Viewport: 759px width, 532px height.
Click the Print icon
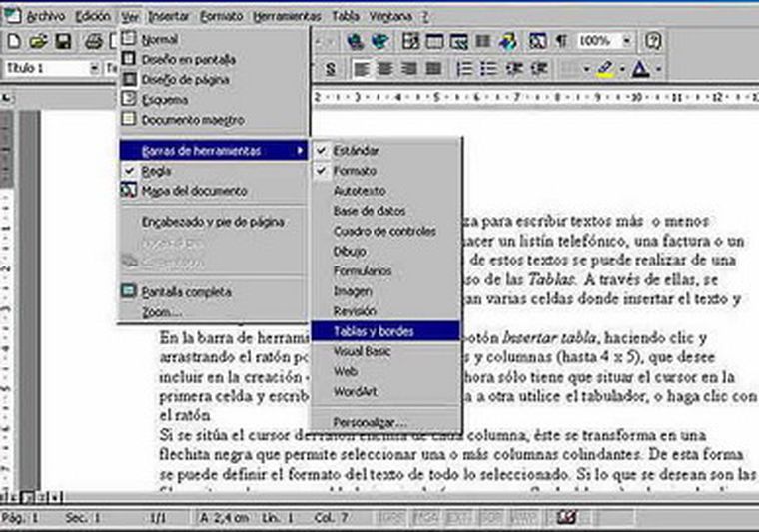click(94, 41)
